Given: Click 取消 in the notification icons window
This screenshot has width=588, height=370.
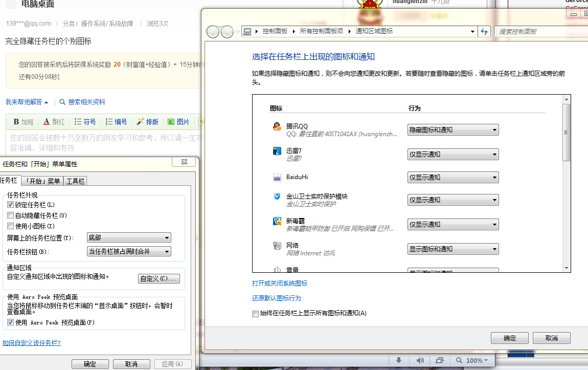Looking at the screenshot, I should 552,338.
